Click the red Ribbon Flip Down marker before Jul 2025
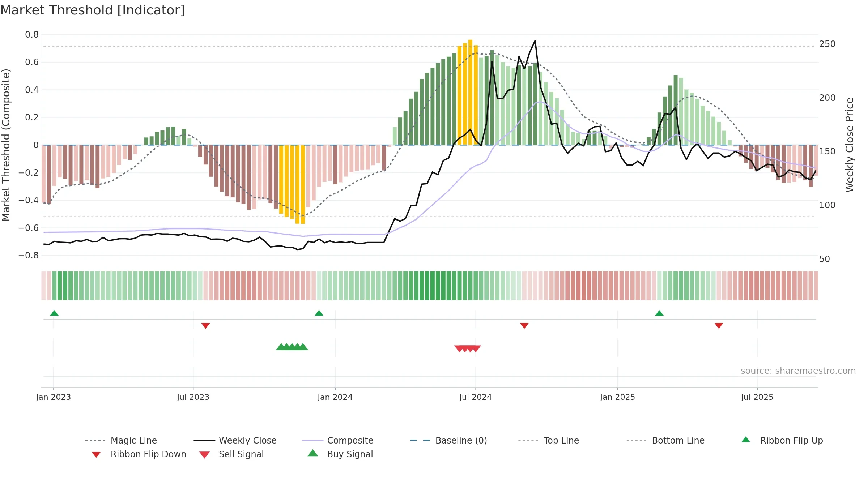 719,326
